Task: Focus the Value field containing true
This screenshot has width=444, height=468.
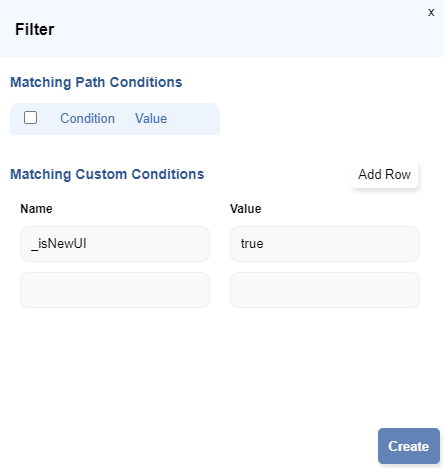Action: pos(325,244)
